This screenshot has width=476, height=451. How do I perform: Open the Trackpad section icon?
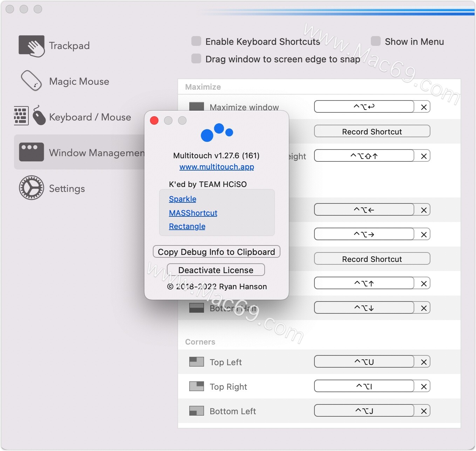[x=32, y=46]
